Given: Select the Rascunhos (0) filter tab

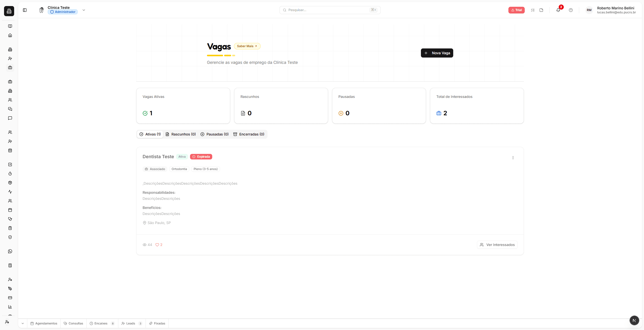Looking at the screenshot, I should coord(181,134).
